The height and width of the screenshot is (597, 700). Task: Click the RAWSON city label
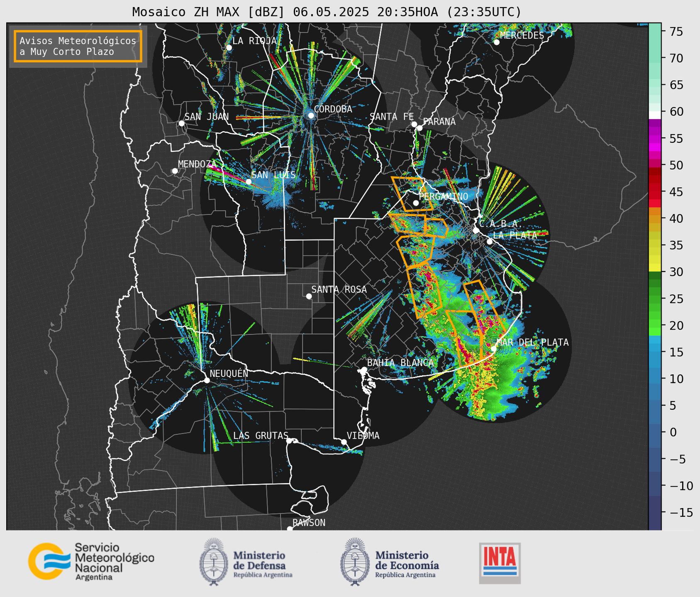click(x=309, y=523)
